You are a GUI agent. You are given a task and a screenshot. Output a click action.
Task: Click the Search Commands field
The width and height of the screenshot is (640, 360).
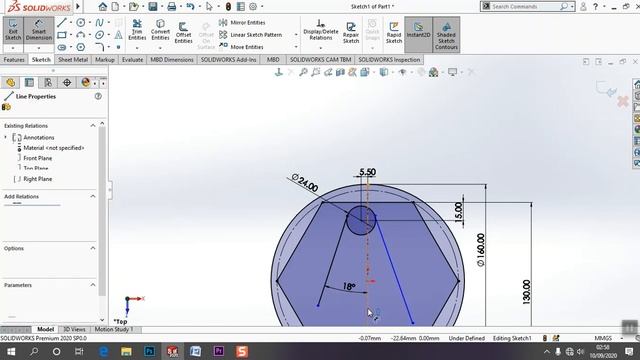[525, 7]
